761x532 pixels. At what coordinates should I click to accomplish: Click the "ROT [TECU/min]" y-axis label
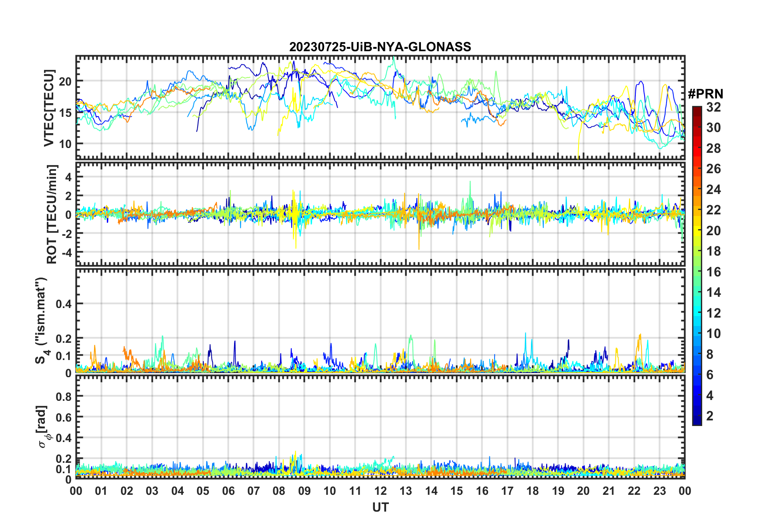[52, 214]
